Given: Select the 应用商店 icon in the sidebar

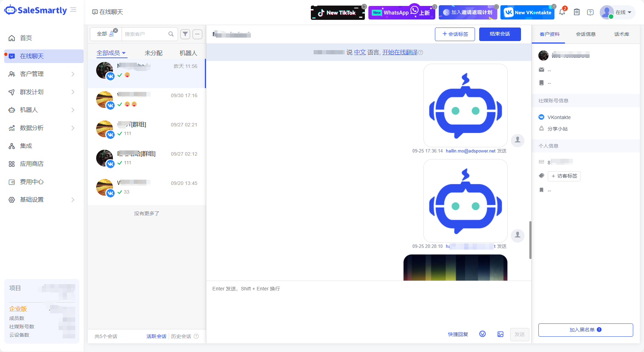Looking at the screenshot, I should point(11,164).
